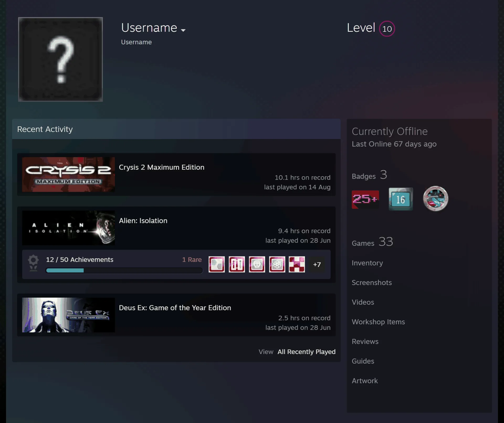Image resolution: width=504 pixels, height=423 pixels.
Task: Go to Screenshots in the sidebar
Action: (x=372, y=282)
